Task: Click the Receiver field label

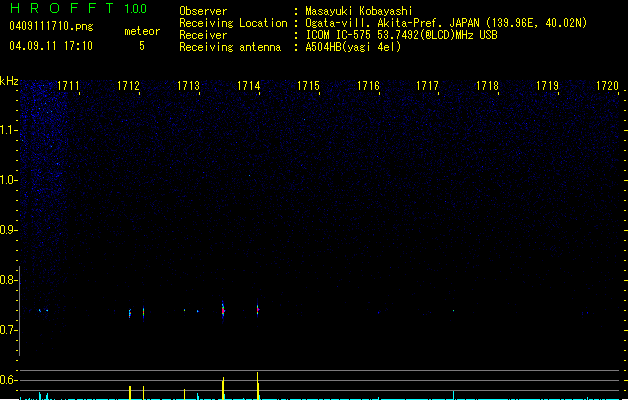Action: (203, 35)
